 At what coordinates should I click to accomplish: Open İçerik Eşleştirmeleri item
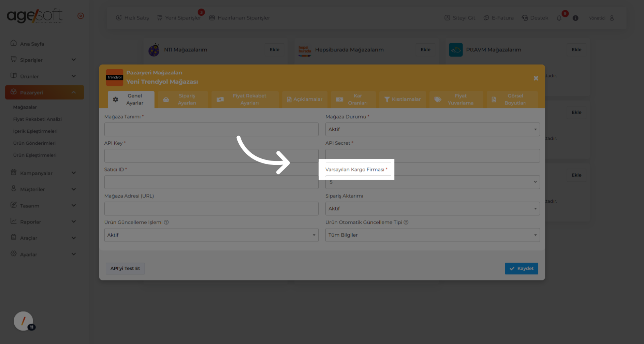[35, 131]
